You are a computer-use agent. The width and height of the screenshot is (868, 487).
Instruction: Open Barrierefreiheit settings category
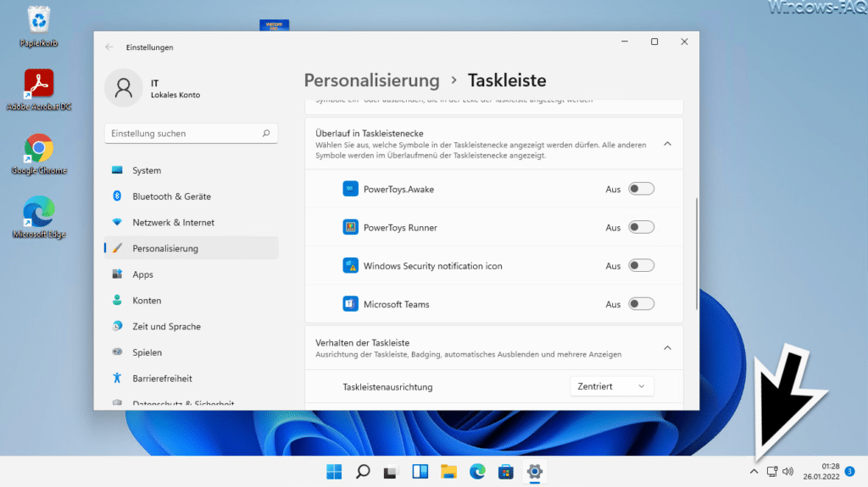[x=191, y=379]
